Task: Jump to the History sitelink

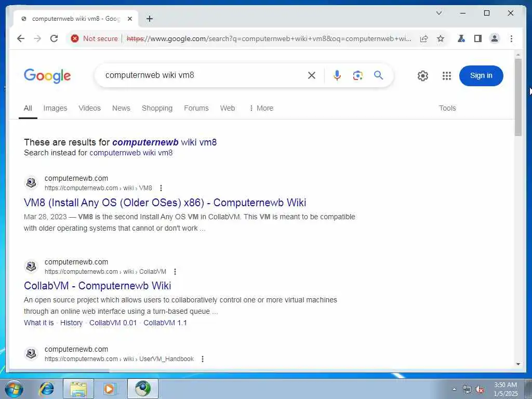Action: [x=71, y=323]
